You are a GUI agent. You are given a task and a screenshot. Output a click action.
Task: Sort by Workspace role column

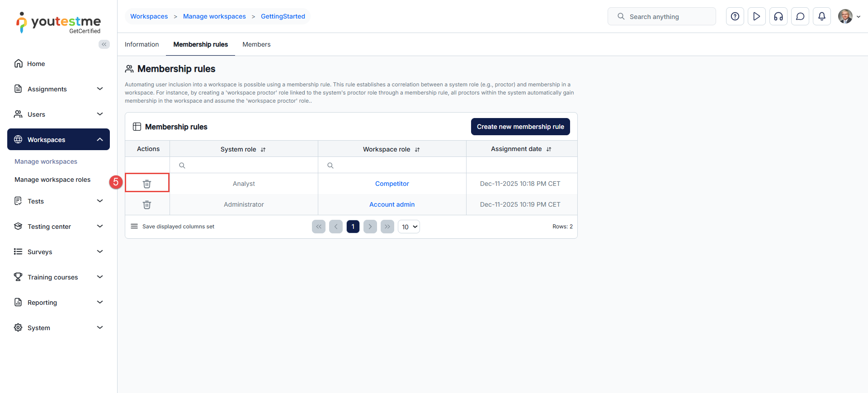[417, 150]
